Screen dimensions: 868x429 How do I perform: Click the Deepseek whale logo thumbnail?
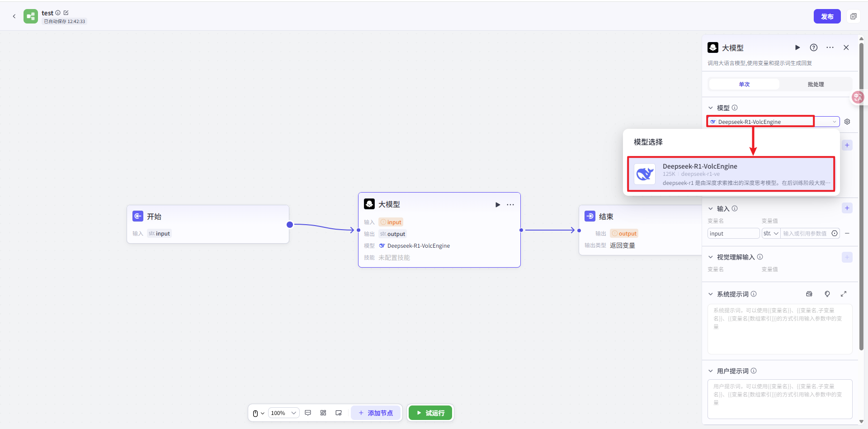pyautogui.click(x=645, y=174)
